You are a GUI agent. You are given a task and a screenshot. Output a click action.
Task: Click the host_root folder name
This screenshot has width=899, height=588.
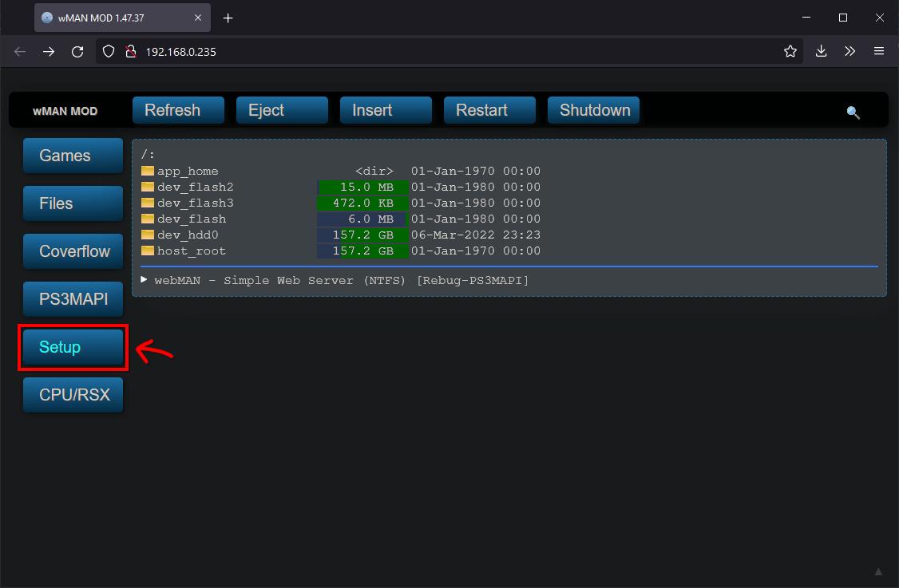tap(192, 251)
